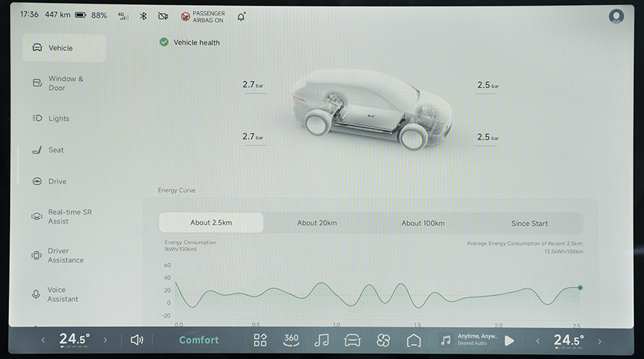
Task: Open the car settings icon in dock
Action: tap(352, 340)
